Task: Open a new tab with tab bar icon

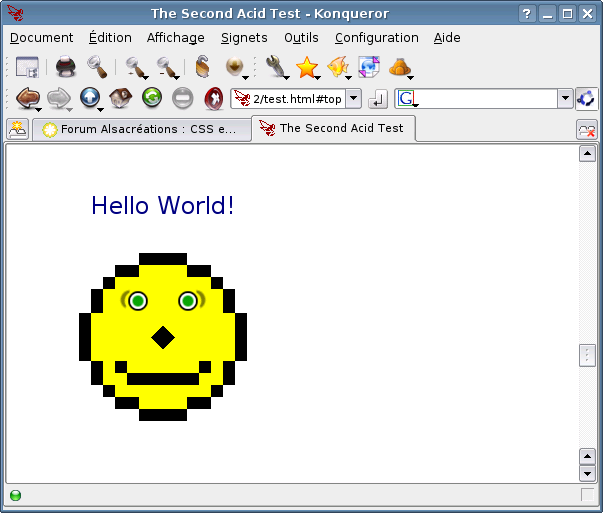Action: 18,129
